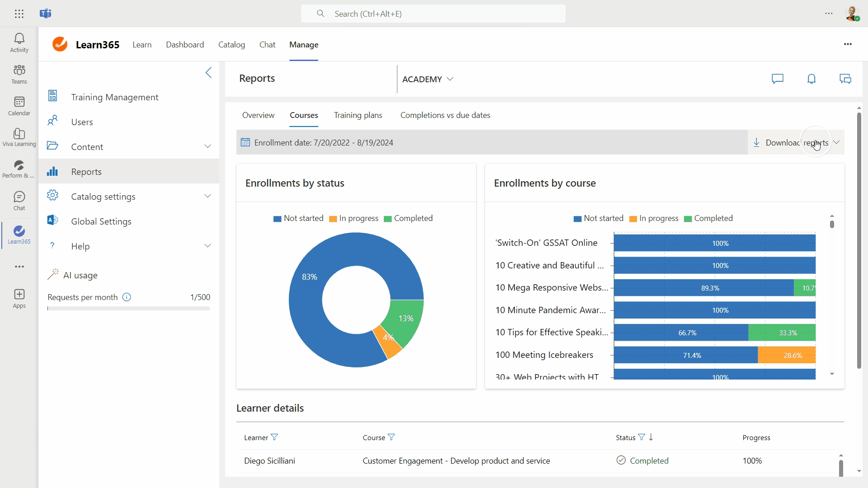Switch to the Training plans tab
This screenshot has height=488, width=868.
tap(358, 115)
